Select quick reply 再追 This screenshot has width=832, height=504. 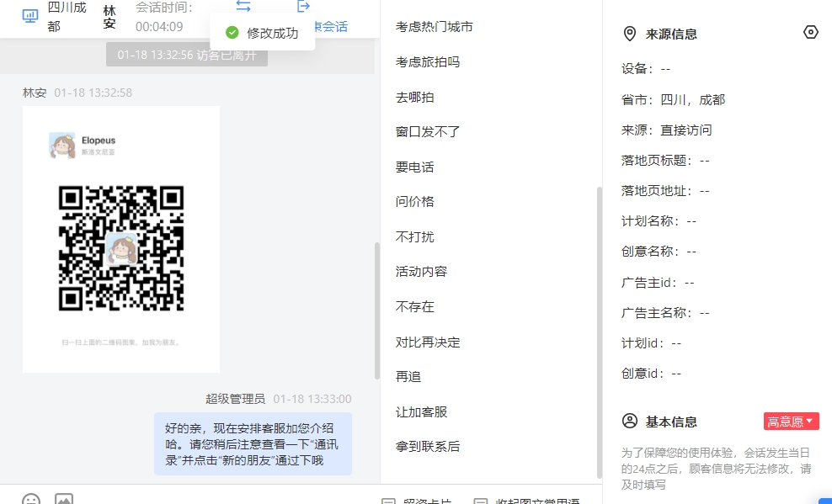coord(408,377)
